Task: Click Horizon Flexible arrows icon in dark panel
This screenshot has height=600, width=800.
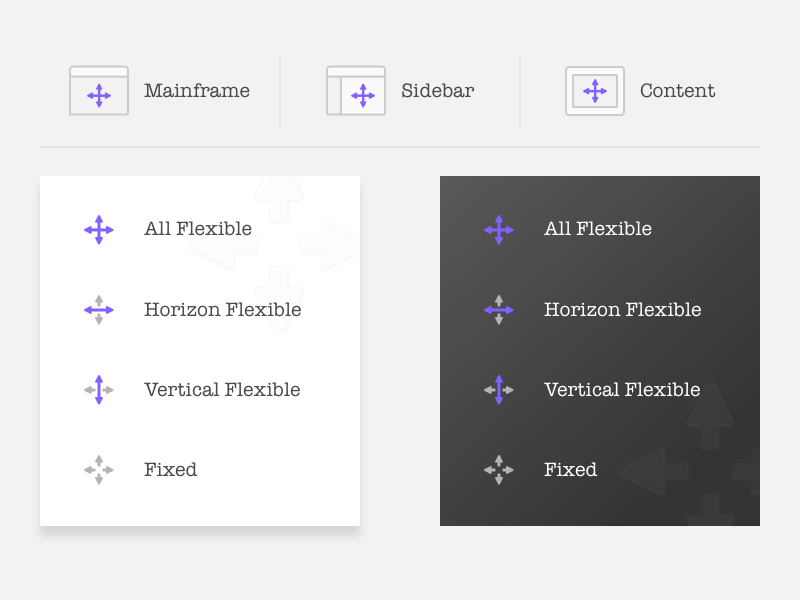Action: (498, 310)
